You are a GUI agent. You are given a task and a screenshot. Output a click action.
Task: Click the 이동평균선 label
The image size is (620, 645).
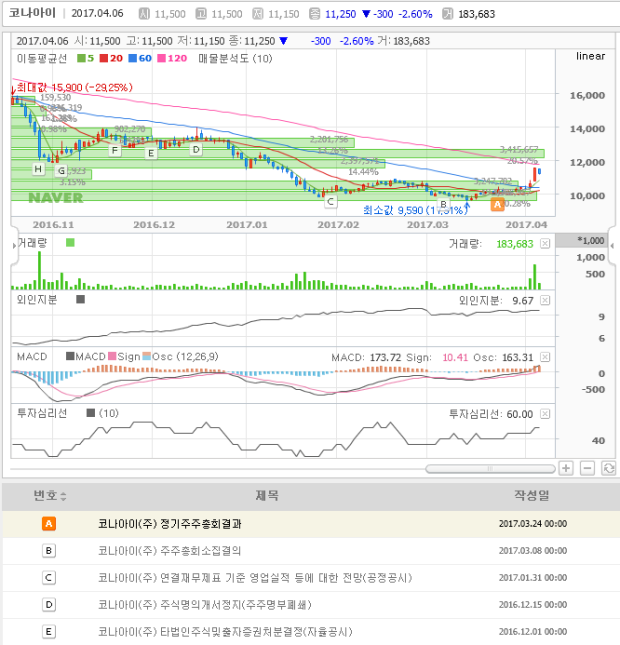(x=42, y=58)
